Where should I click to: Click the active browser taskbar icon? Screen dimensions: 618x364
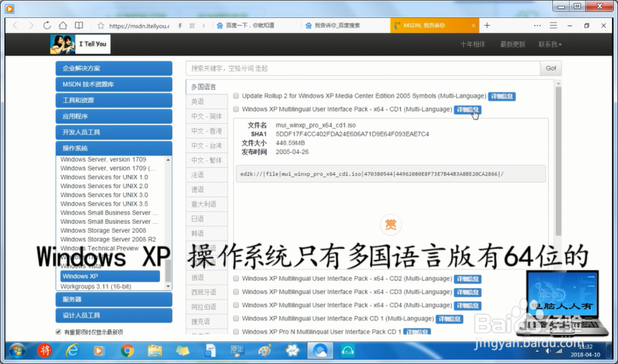[320, 350]
